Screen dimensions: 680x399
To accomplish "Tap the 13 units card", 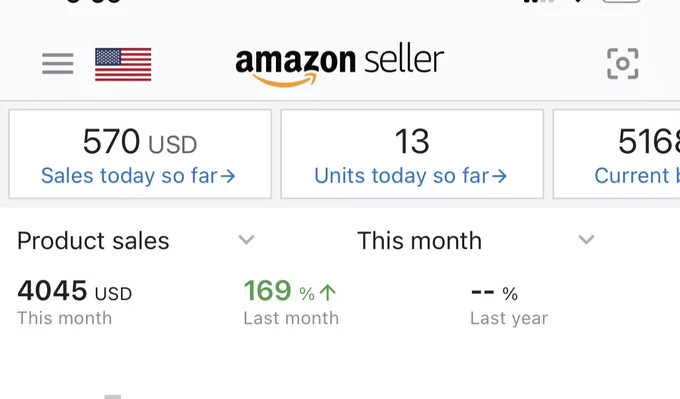I will [x=412, y=154].
